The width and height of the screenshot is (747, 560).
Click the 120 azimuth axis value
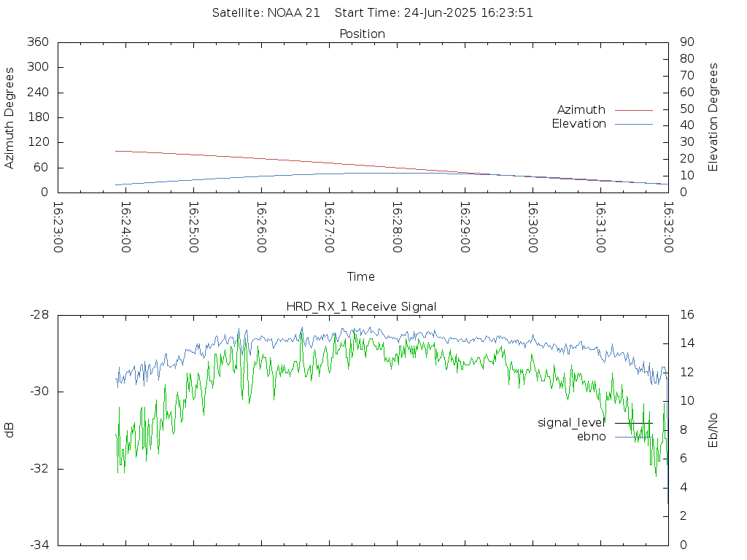(38, 142)
